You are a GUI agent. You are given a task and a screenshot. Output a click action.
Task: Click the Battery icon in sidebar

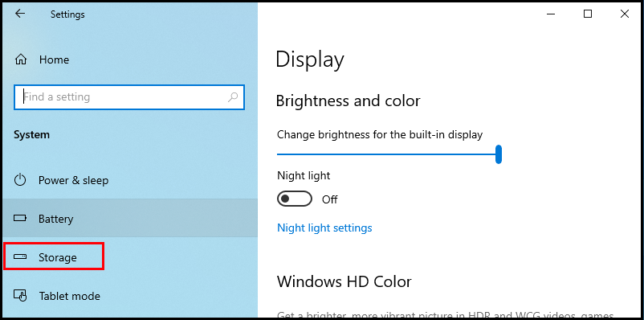21,219
